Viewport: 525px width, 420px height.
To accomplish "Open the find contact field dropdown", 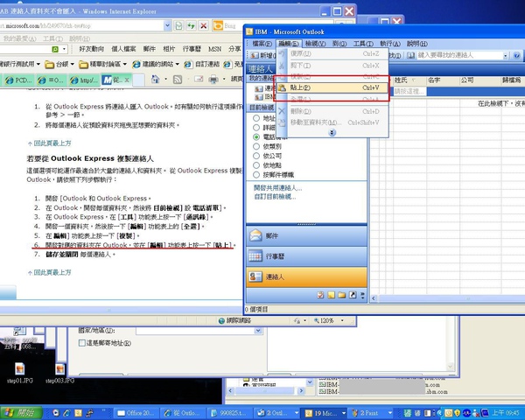I will (506, 56).
